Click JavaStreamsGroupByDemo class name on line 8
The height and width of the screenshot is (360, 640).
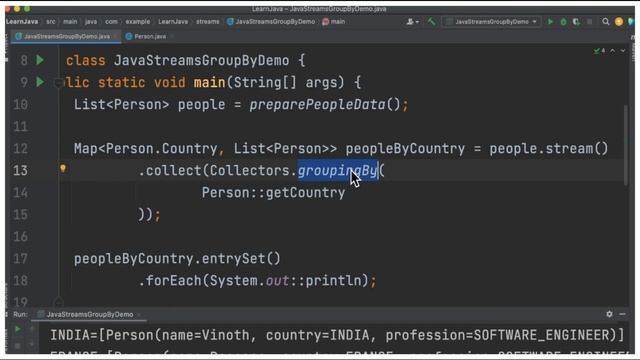tap(202, 61)
